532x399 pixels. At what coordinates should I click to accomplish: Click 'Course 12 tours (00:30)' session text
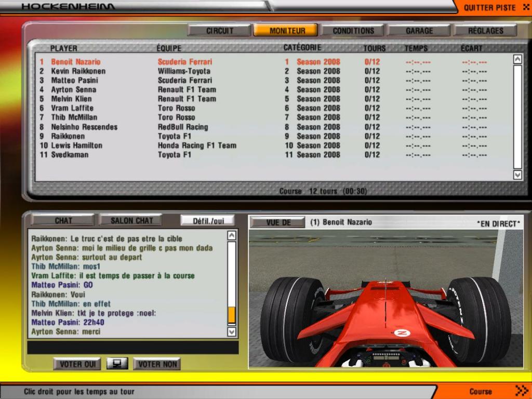[x=323, y=191]
